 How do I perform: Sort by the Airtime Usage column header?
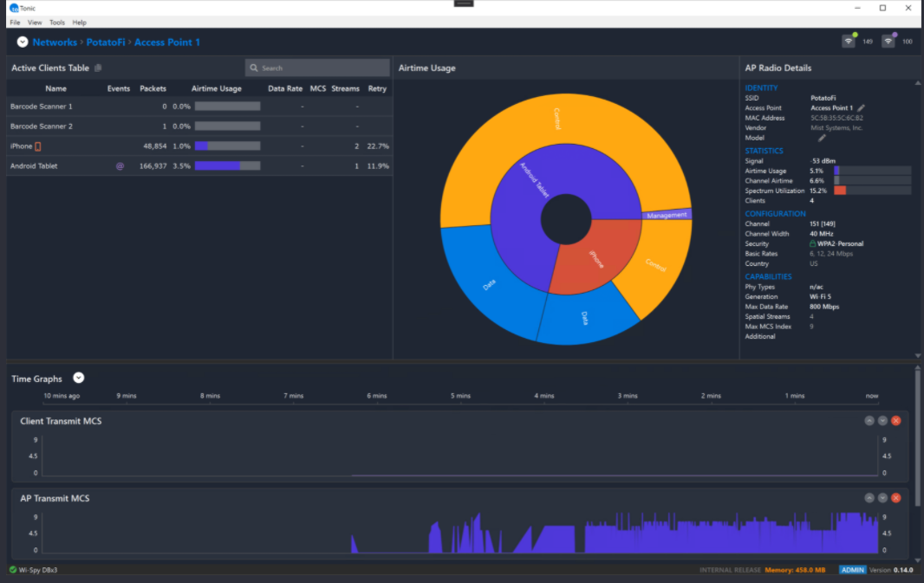217,89
